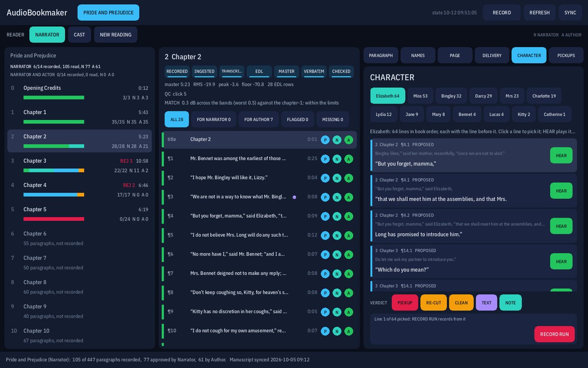Open Chapter 3 in the chapter list
The image size is (588, 368).
(x=79, y=165)
